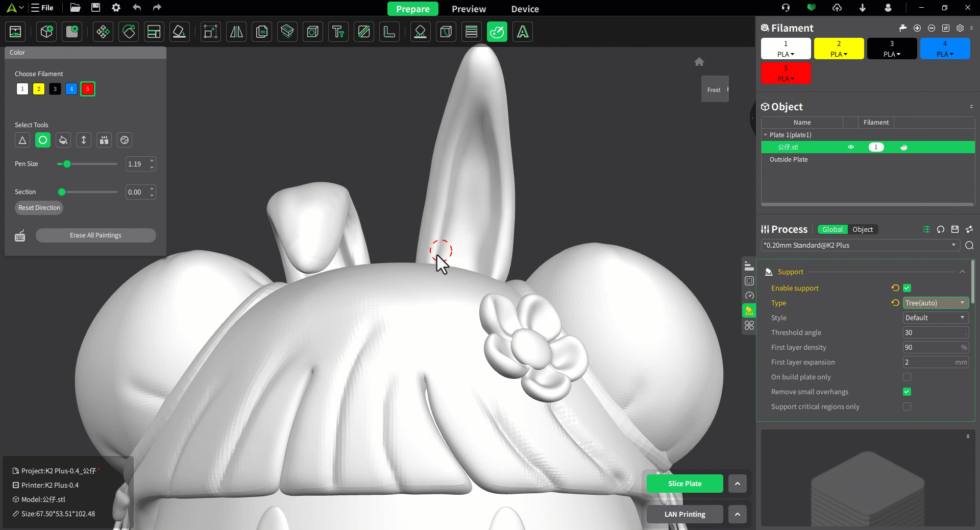Click the Slice Plate button
980x530 pixels.
[684, 484]
